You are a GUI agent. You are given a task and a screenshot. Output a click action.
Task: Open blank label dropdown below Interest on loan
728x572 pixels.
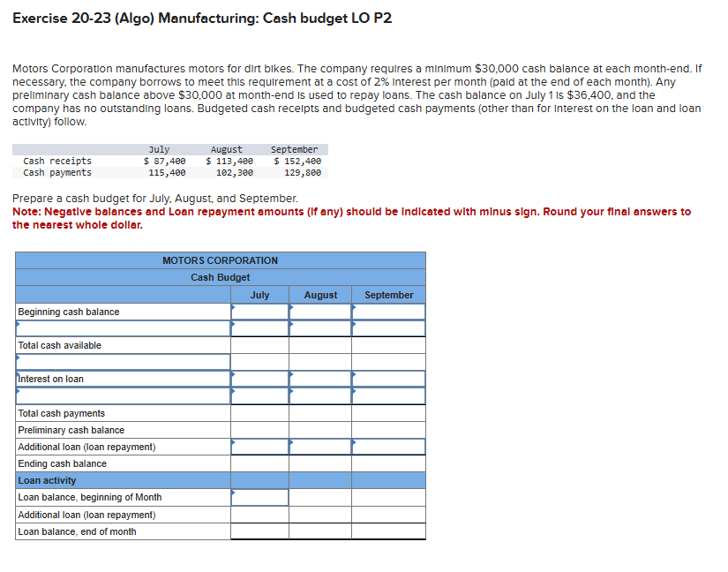[x=123, y=396]
